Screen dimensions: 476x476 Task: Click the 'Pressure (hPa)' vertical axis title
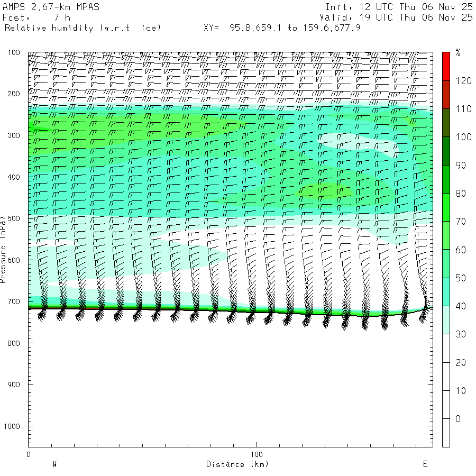pos(3,250)
